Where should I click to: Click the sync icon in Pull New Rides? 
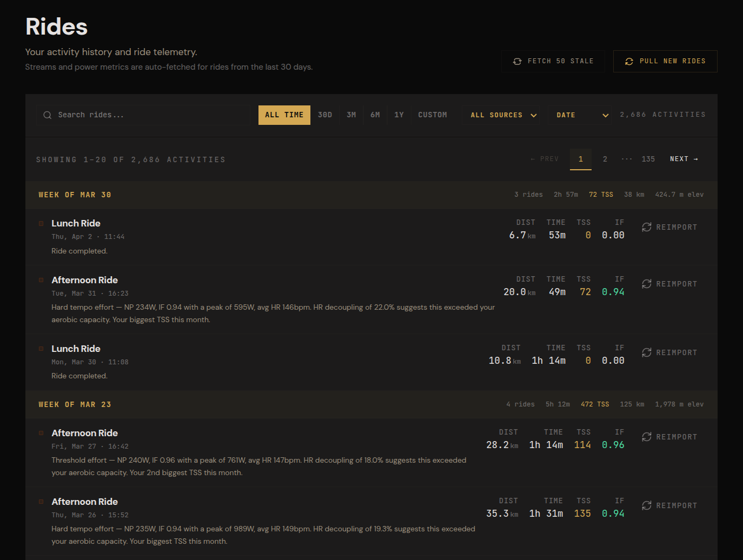(x=629, y=62)
